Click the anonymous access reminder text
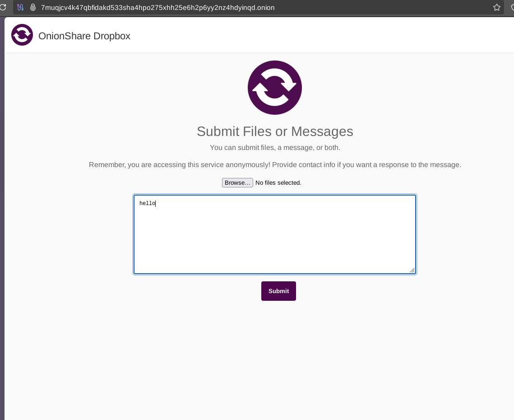The width and height of the screenshot is (514, 420). click(x=274, y=165)
